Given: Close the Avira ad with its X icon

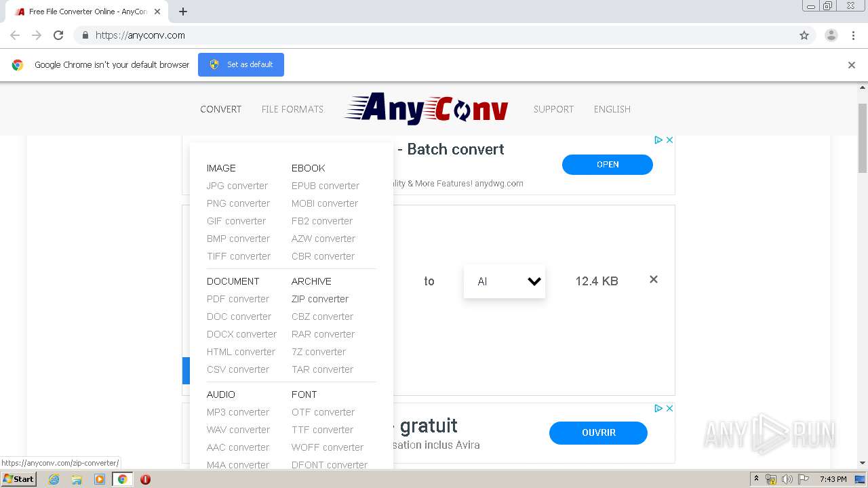Looking at the screenshot, I should pyautogui.click(x=669, y=408).
